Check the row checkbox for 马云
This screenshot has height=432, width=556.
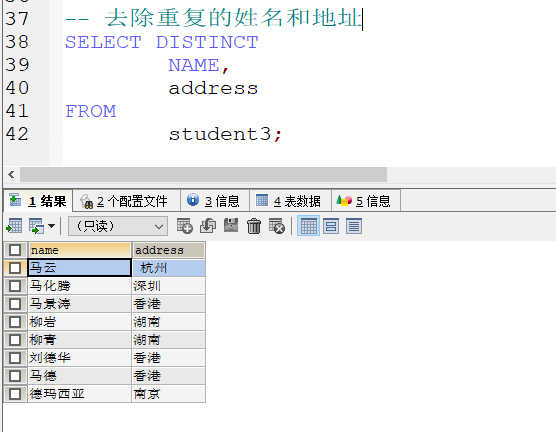(15, 268)
